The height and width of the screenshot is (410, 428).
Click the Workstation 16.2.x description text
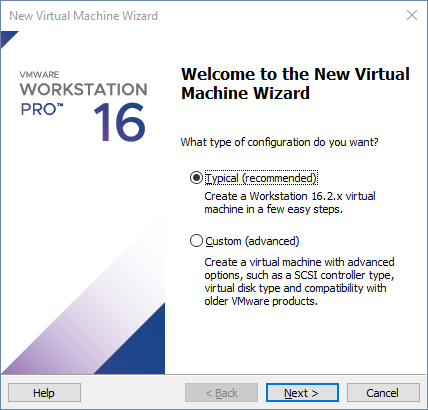point(290,203)
